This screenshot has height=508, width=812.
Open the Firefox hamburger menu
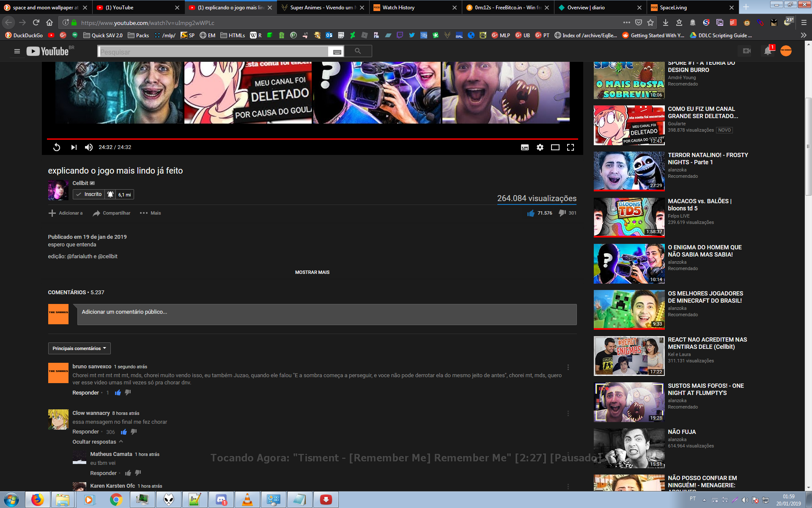point(804,22)
